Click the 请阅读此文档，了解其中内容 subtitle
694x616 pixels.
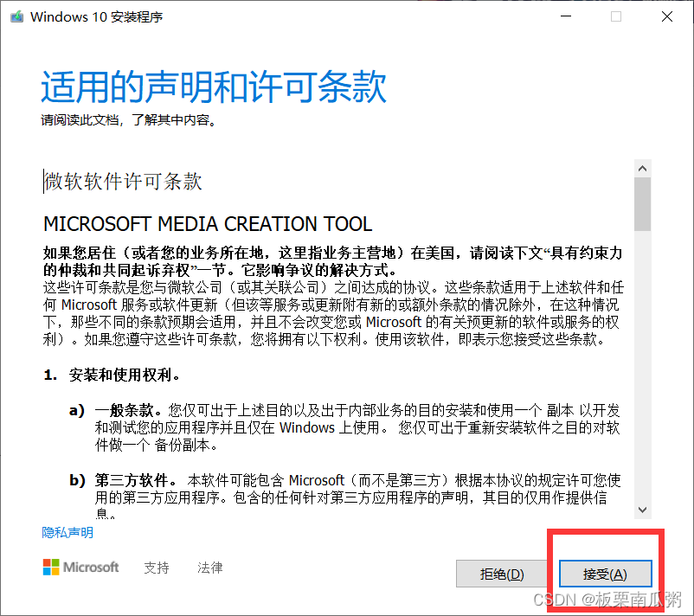pyautogui.click(x=129, y=120)
